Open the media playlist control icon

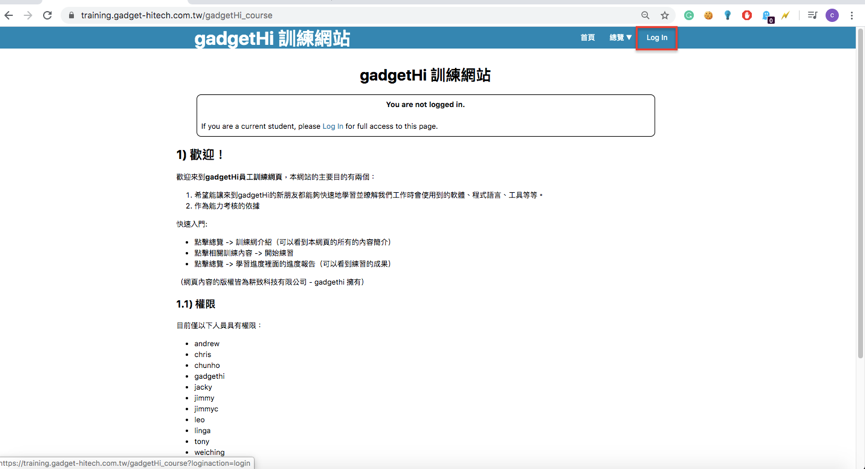[812, 15]
